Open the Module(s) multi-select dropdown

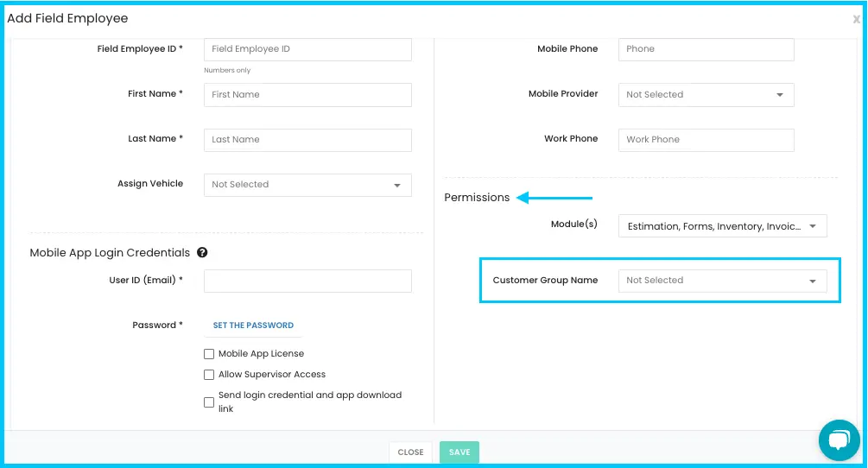(722, 225)
